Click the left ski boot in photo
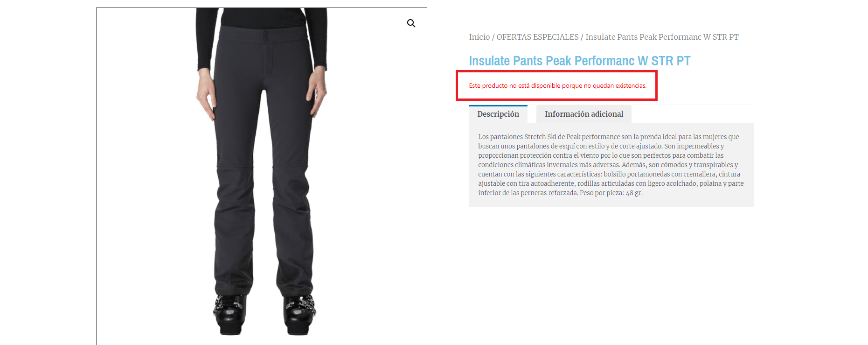868x345 pixels. coord(229,314)
